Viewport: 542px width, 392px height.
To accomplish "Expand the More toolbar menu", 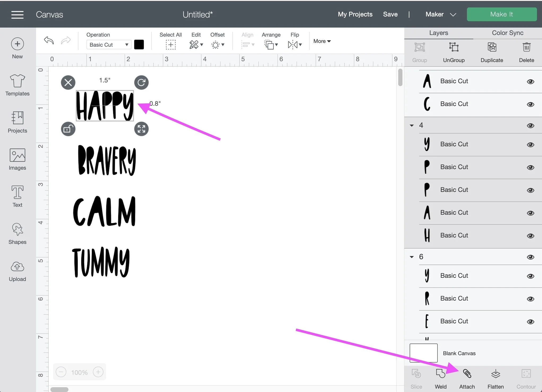I will tap(322, 41).
